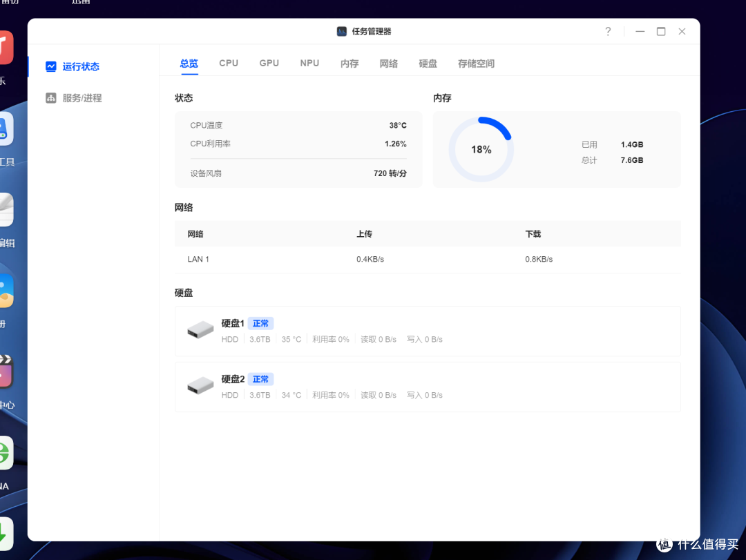Viewport: 746px width, 560px height.
Task: Open the red desktop app icon
Action: coord(6,47)
